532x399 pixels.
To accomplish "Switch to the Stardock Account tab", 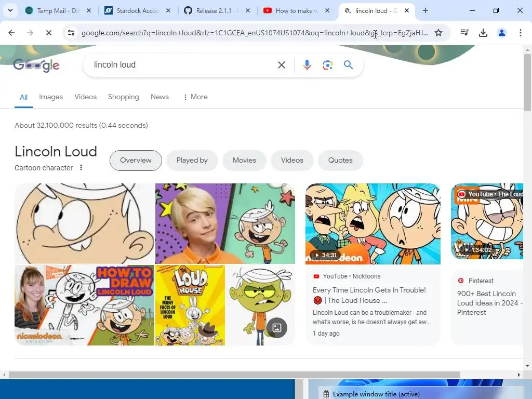I will (x=137, y=10).
